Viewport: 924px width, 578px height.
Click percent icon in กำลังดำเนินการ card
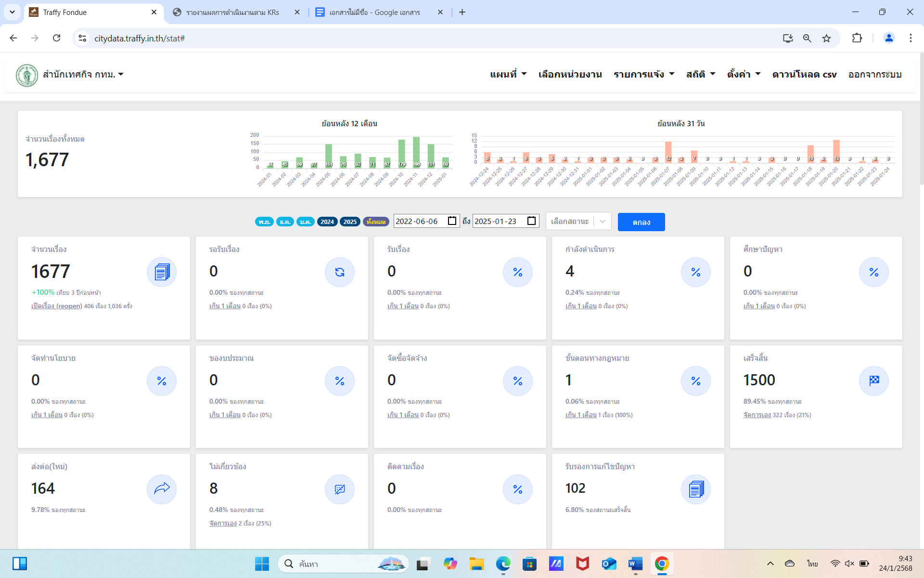[x=696, y=272]
